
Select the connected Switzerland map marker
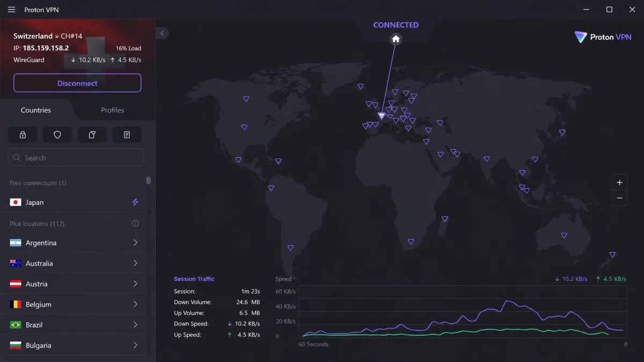click(x=382, y=116)
